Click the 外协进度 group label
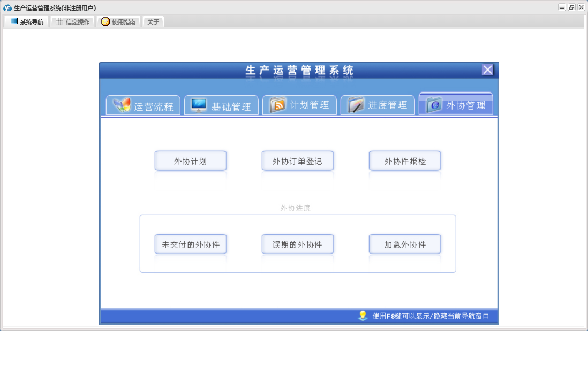588x383 pixels. tap(296, 208)
